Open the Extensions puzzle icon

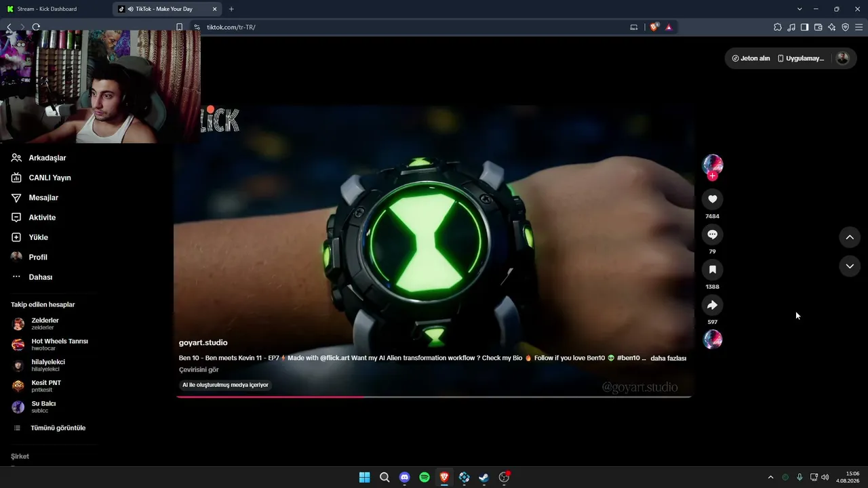[x=777, y=27]
